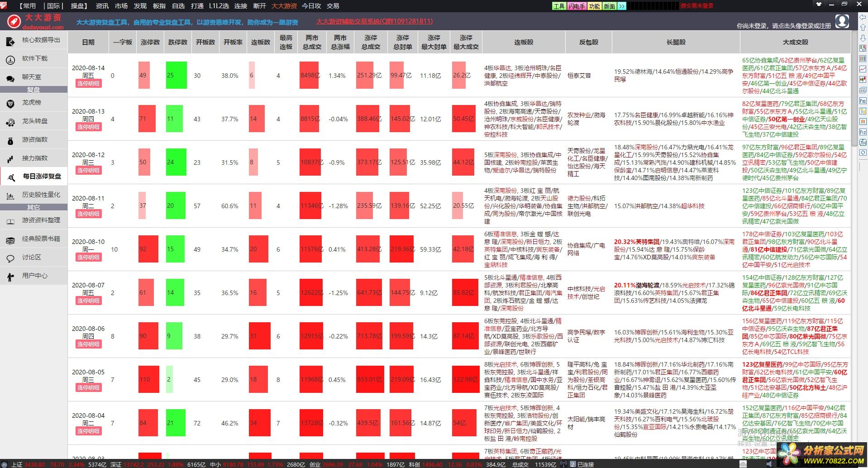Viewport: 868px width, 468px height.
Task: Open 聊天室 in the sidebar
Action: pos(34,77)
